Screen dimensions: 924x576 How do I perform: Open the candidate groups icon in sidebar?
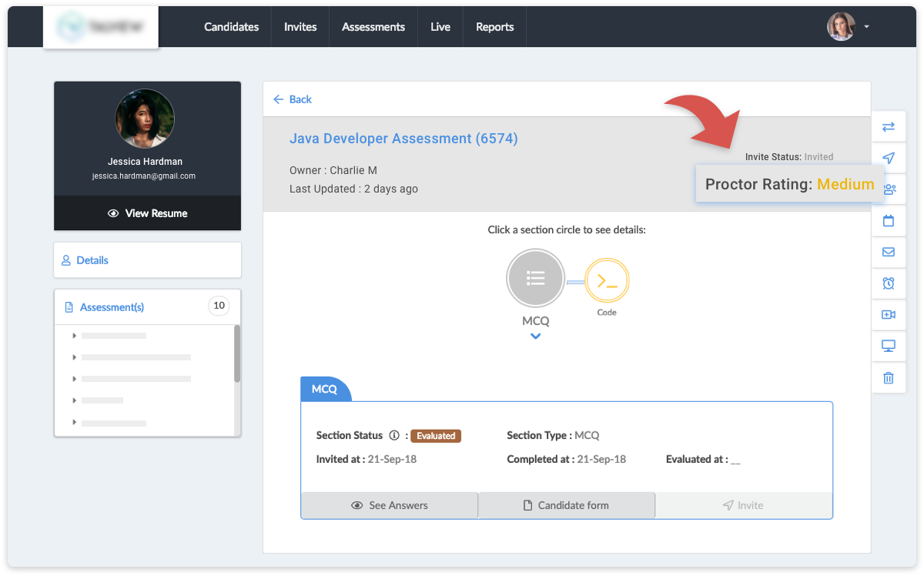[x=889, y=189]
